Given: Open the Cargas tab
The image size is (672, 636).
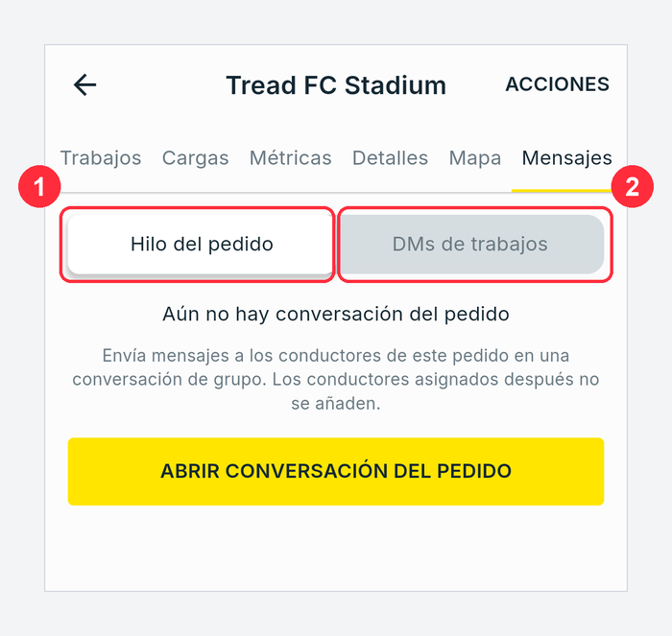Looking at the screenshot, I should tap(196, 158).
